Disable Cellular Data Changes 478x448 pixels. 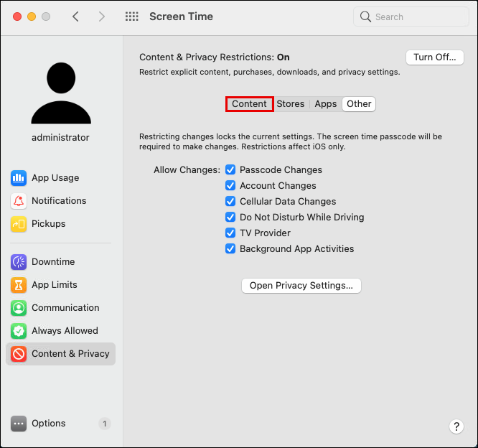click(230, 201)
